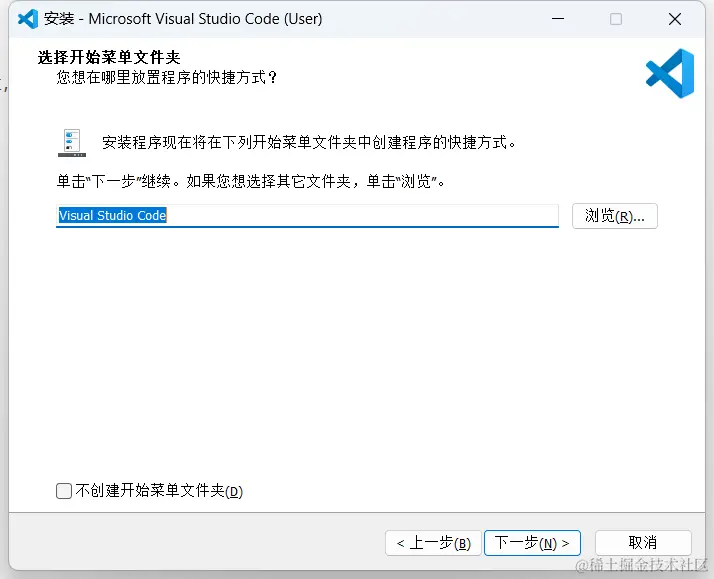Viewport: 714px width, 579px height.
Task: Continue with 下一步(N) button
Action: [532, 543]
